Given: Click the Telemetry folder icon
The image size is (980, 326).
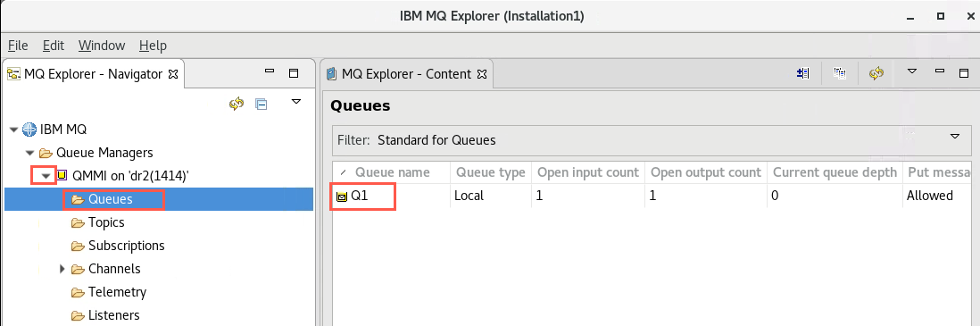Looking at the screenshot, I should point(78,292).
